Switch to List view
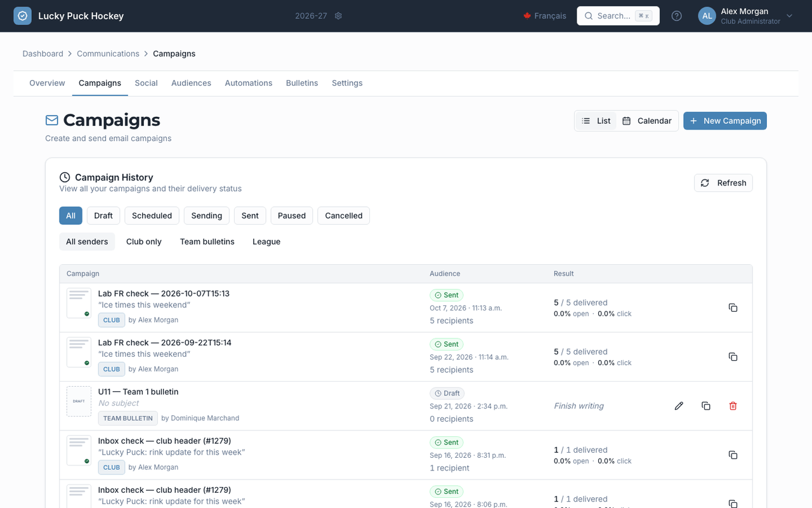This screenshot has width=812, height=508. [596, 121]
